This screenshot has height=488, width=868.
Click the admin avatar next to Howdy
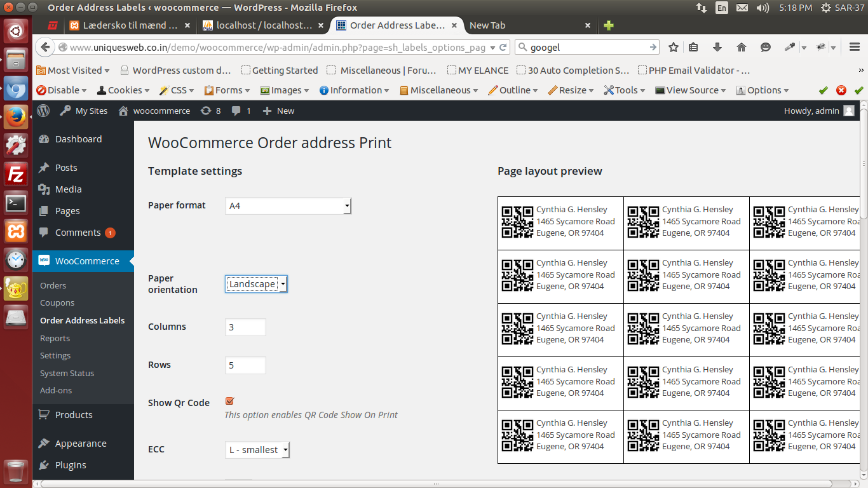pyautogui.click(x=849, y=111)
